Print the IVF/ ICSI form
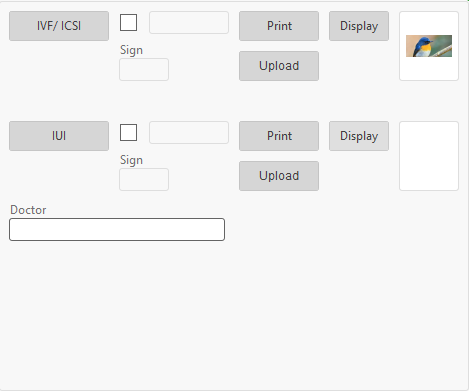Screen dimensions: 469x391 coord(279,26)
